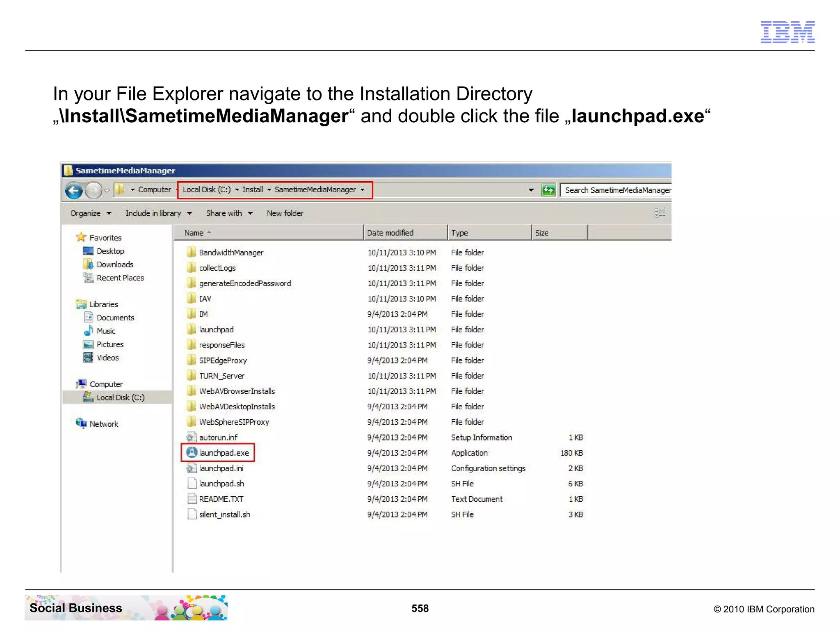
Task: Select the generateEncodedPassword folder icon
Action: point(191,283)
